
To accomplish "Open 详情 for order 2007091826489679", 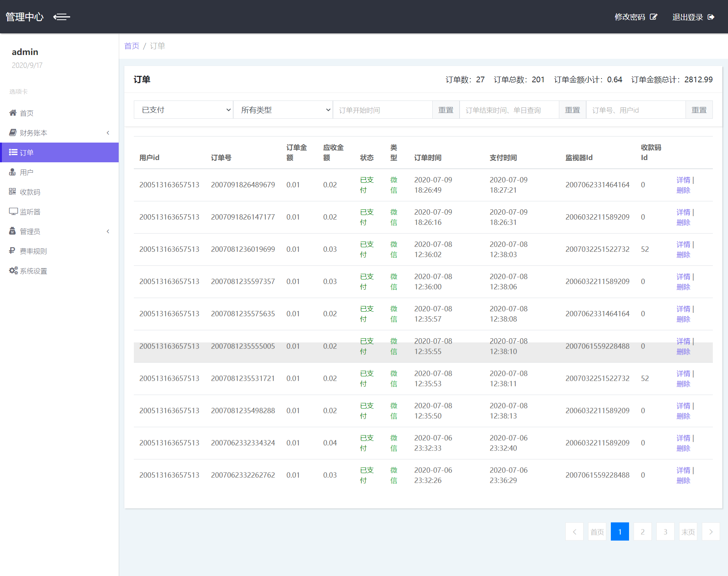I will [683, 180].
